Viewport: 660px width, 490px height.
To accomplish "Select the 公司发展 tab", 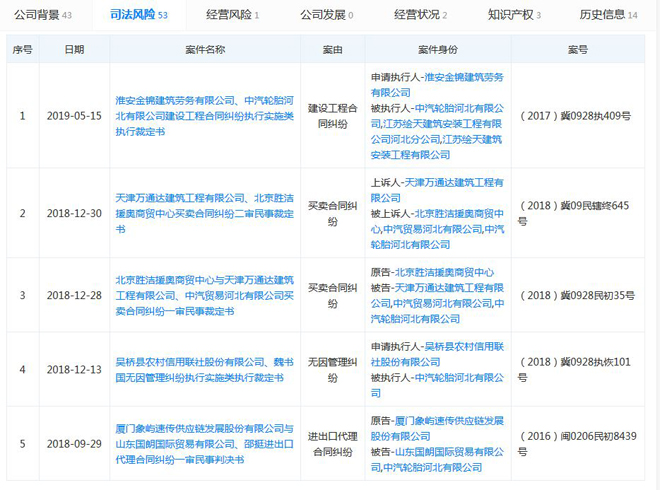I will pyautogui.click(x=326, y=15).
